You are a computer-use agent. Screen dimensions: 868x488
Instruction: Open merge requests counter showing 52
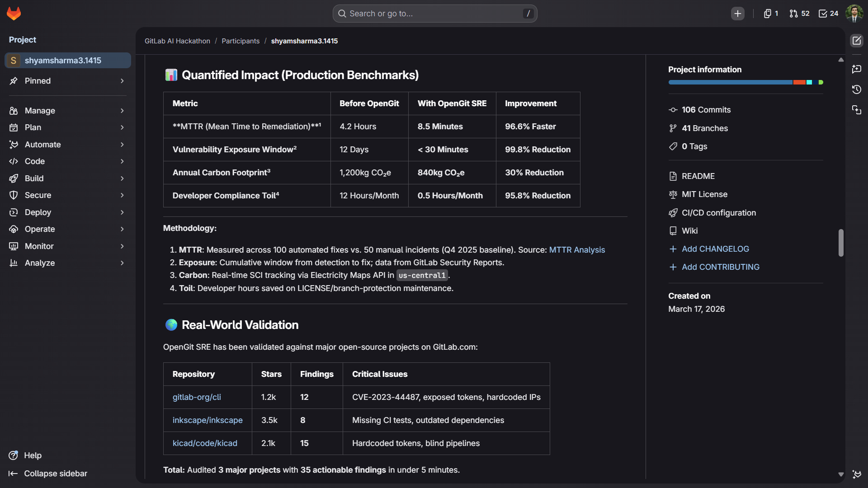799,14
